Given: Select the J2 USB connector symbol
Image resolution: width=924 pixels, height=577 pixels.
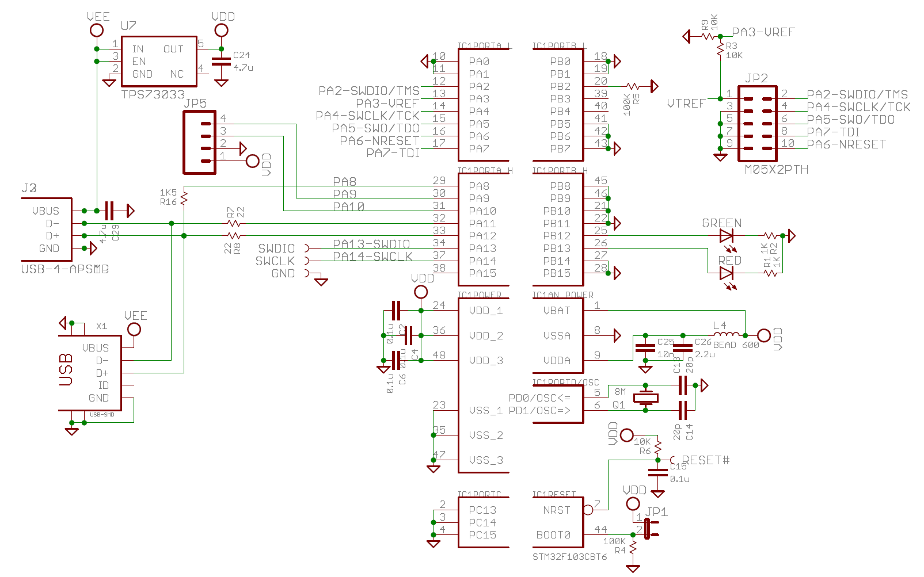Looking at the screenshot, I should point(47,230).
